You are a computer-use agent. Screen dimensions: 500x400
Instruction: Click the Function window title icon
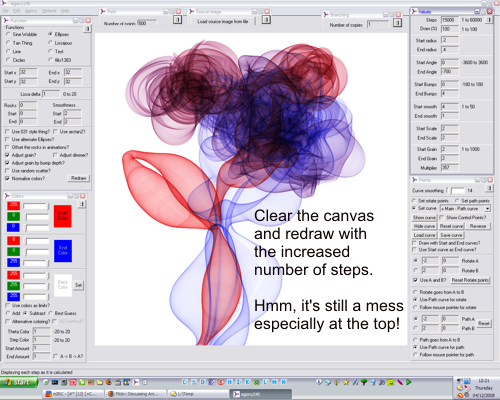(x=6, y=20)
